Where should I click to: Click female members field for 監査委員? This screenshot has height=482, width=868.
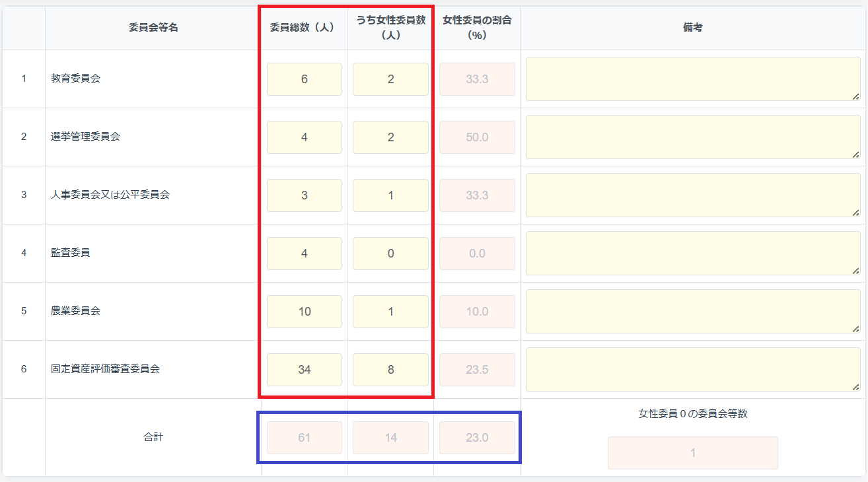coord(390,254)
